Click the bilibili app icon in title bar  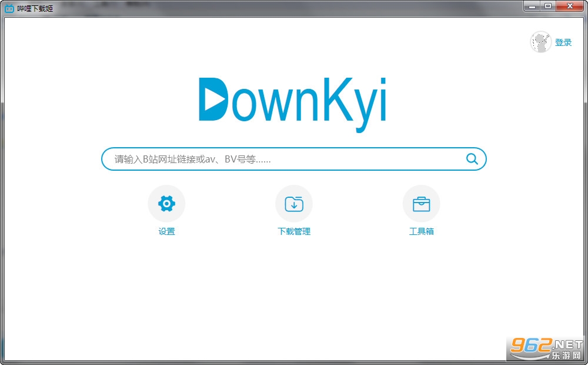point(9,8)
